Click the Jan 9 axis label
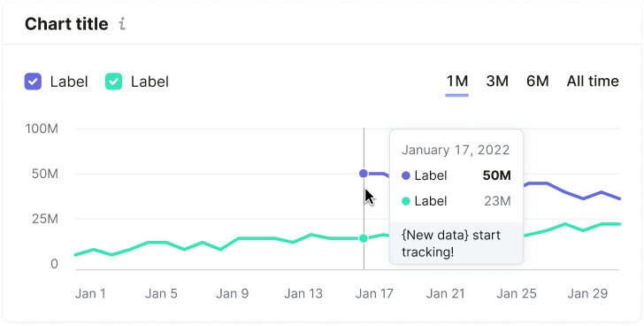This screenshot has width=644, height=326. 233,293
